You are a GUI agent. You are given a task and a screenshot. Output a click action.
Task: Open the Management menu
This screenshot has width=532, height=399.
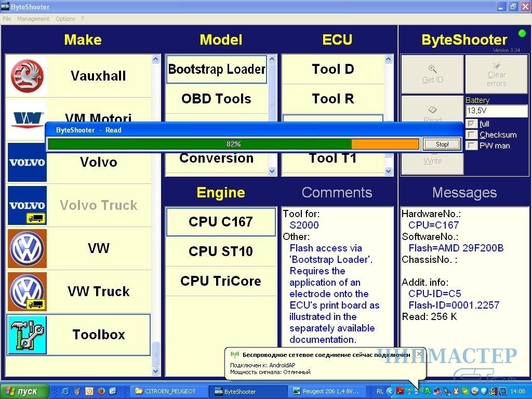[33, 19]
